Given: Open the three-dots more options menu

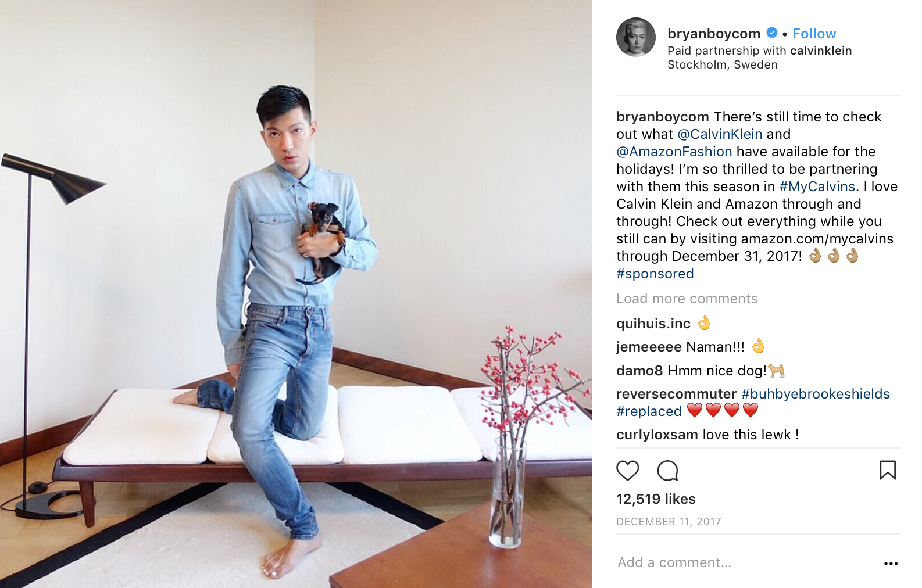Looking at the screenshot, I should [x=891, y=563].
